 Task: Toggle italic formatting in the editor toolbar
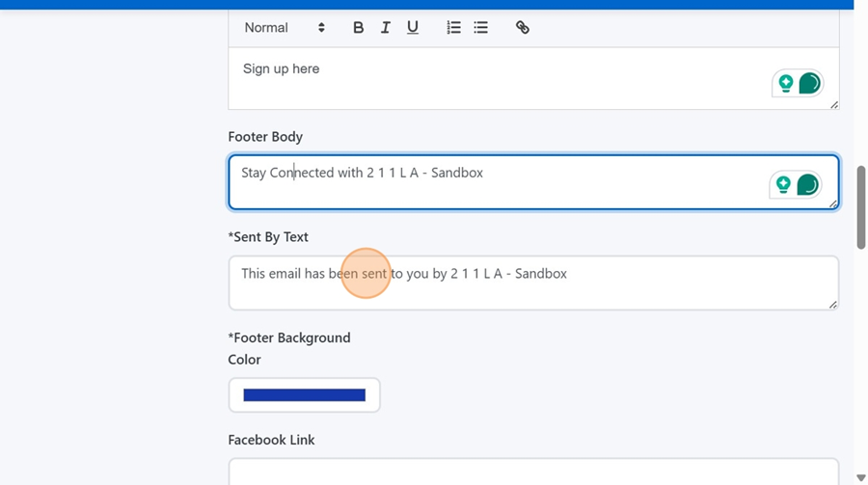click(385, 28)
